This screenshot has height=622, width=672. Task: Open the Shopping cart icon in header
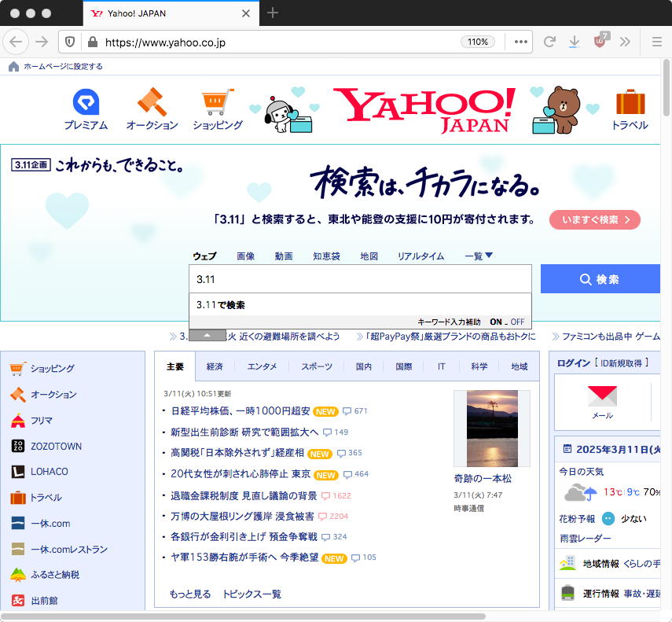click(x=218, y=102)
